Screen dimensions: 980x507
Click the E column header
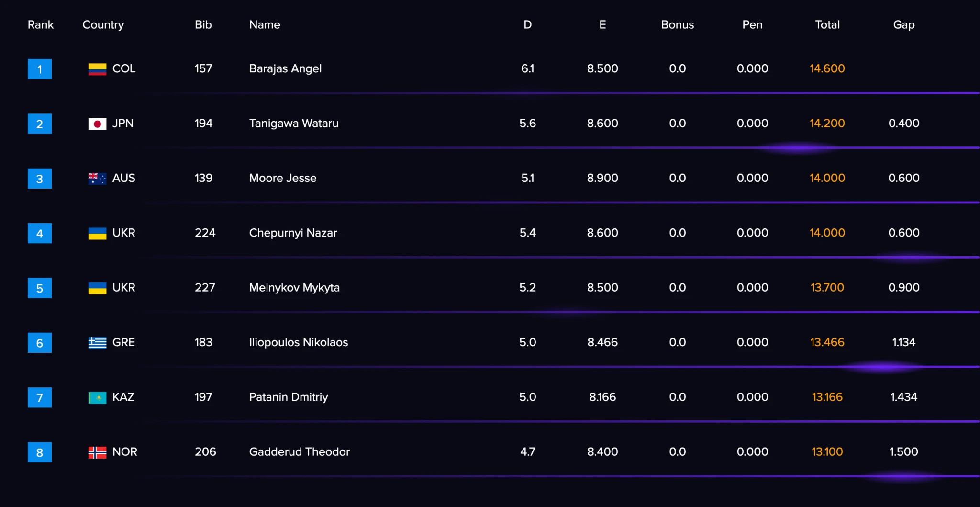tap(602, 25)
